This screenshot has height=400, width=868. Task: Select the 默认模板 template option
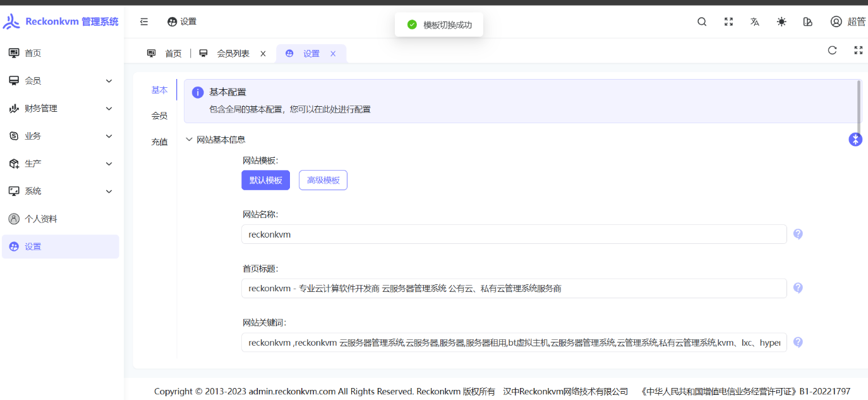[x=265, y=180]
